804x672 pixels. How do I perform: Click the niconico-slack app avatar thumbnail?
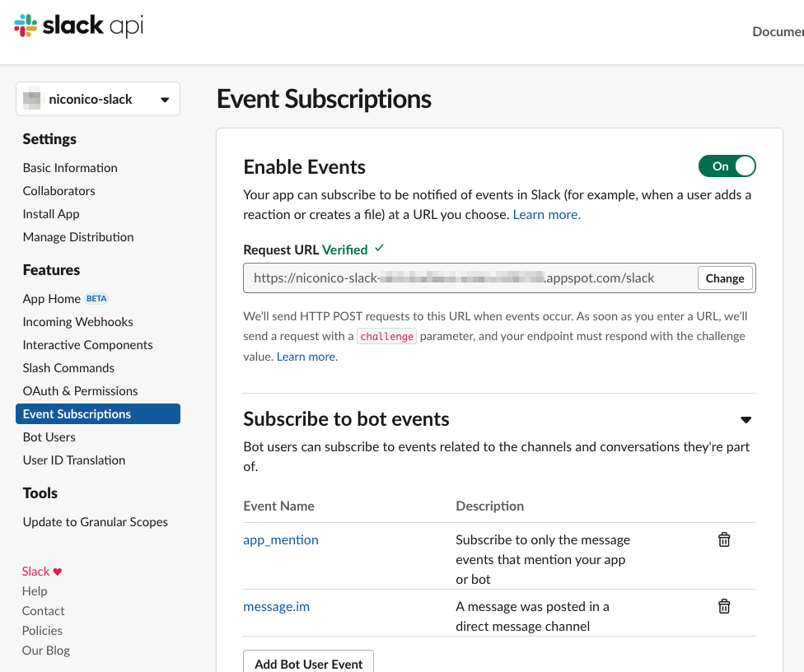point(32,99)
